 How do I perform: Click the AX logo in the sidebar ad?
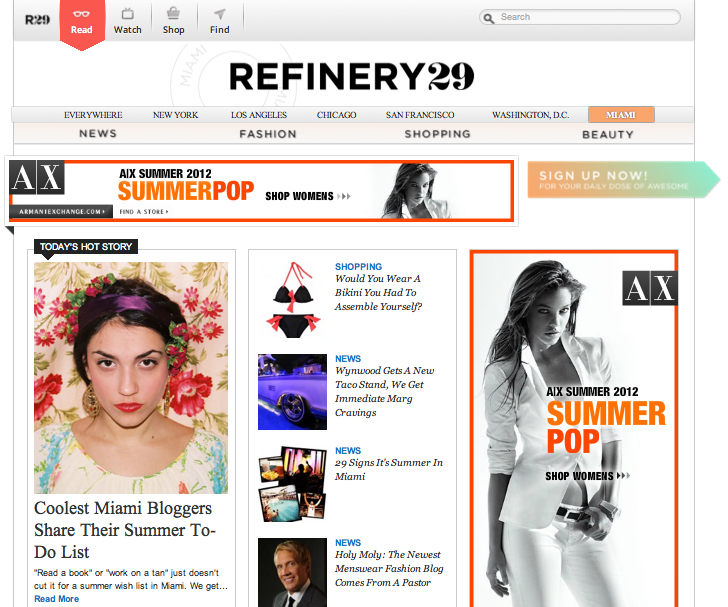(650, 288)
